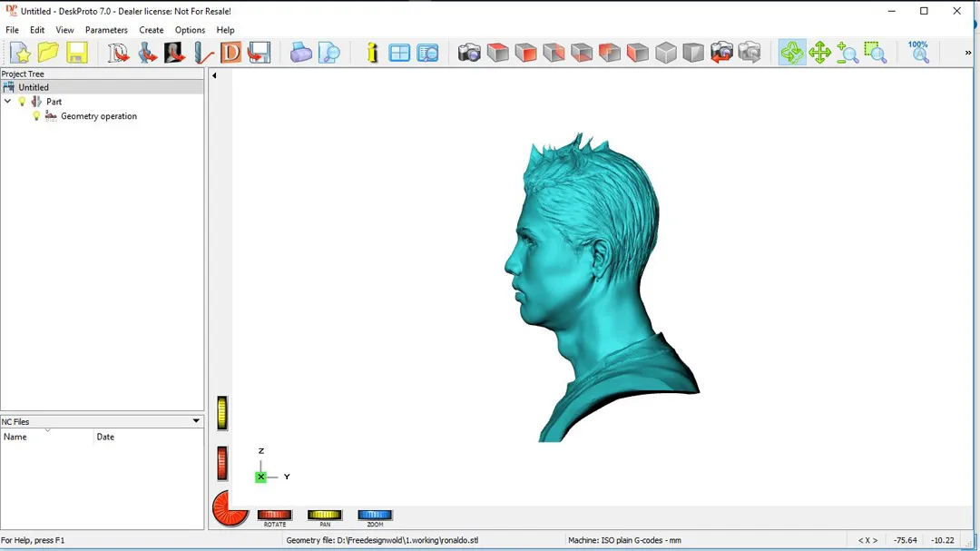Click the Write NC Program file icon
Viewport: 980px width, 551px height.
coord(260,53)
